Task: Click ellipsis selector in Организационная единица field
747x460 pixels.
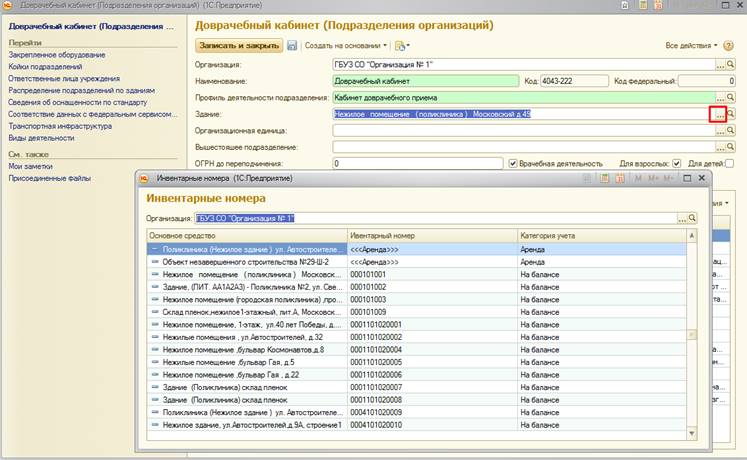Action: click(x=718, y=130)
